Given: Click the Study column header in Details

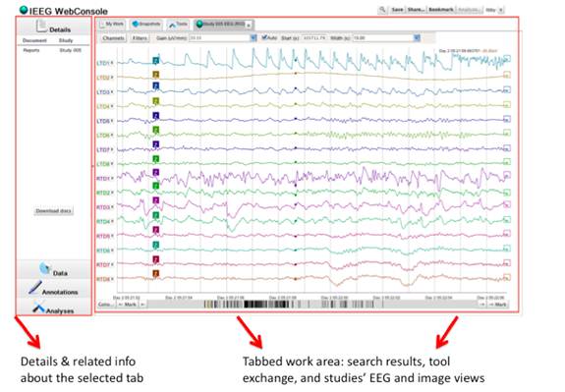Looking at the screenshot, I should click(66, 40).
